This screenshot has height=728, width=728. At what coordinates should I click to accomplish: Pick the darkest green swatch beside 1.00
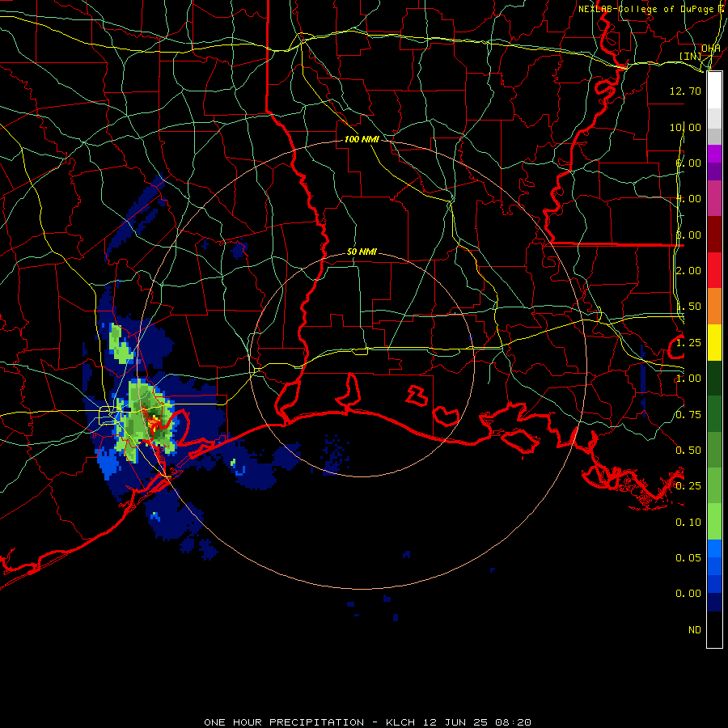click(x=714, y=379)
